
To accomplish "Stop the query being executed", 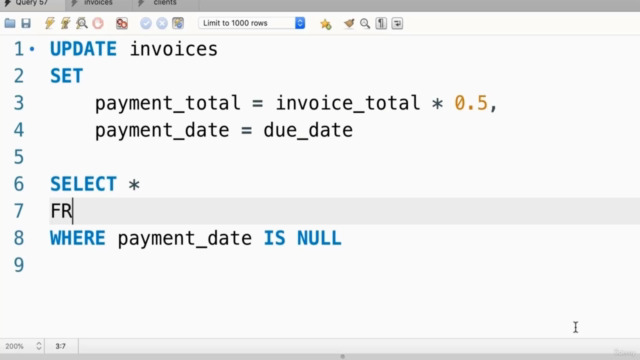I will [x=98, y=23].
